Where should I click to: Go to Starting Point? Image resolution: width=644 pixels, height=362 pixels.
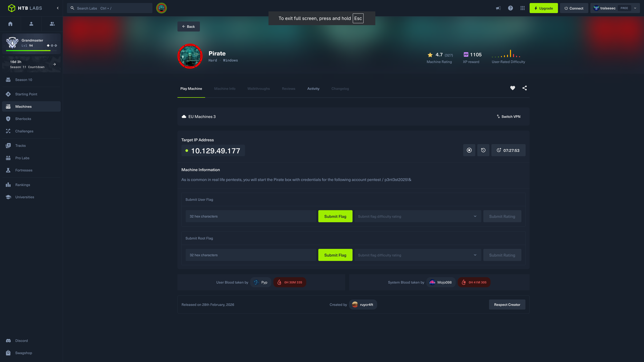click(31, 94)
